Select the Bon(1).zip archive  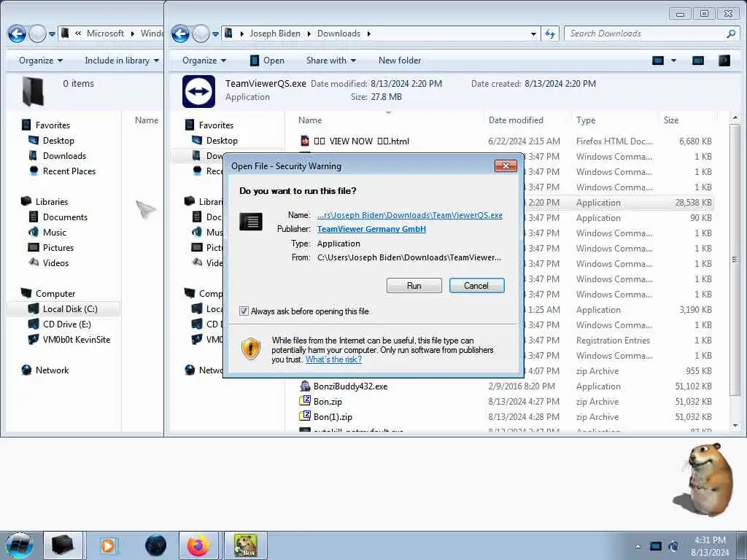click(333, 417)
